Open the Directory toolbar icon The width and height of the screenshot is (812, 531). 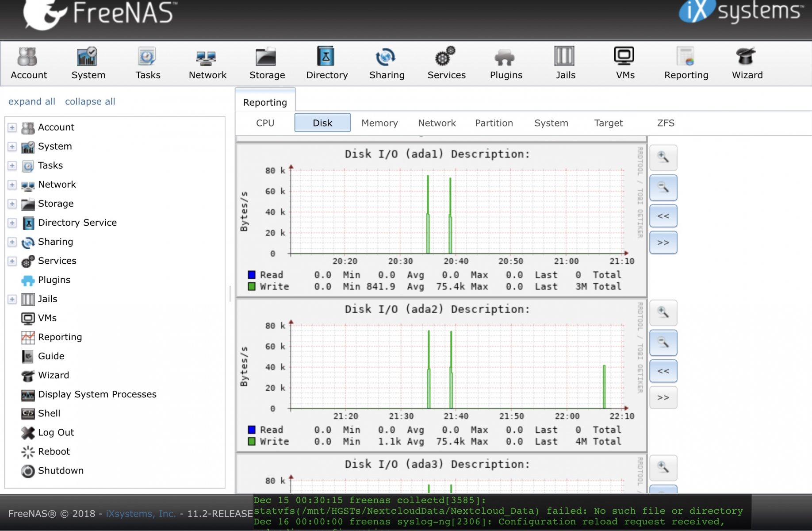(327, 63)
